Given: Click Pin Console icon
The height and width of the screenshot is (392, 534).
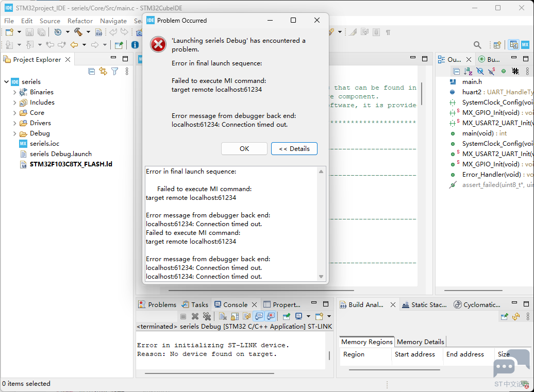Looking at the screenshot, I should pyautogui.click(x=287, y=316).
